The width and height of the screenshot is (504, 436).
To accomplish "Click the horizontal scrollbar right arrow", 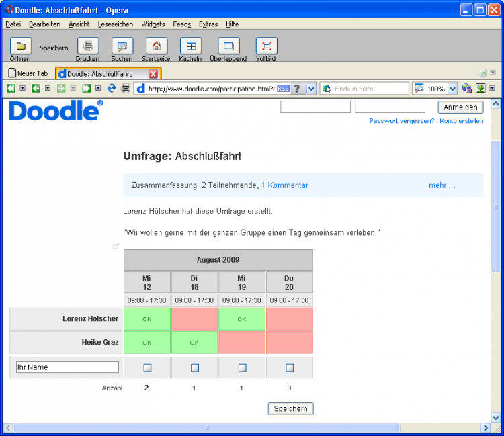I will [x=486, y=428].
